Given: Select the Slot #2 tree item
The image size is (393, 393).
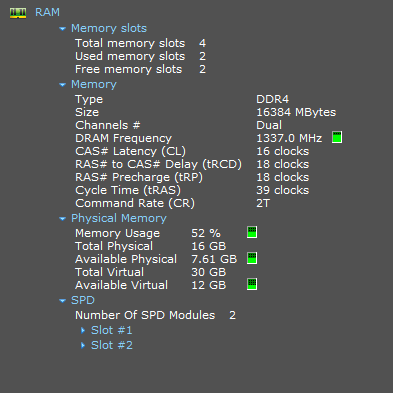Looking at the screenshot, I should (112, 345).
